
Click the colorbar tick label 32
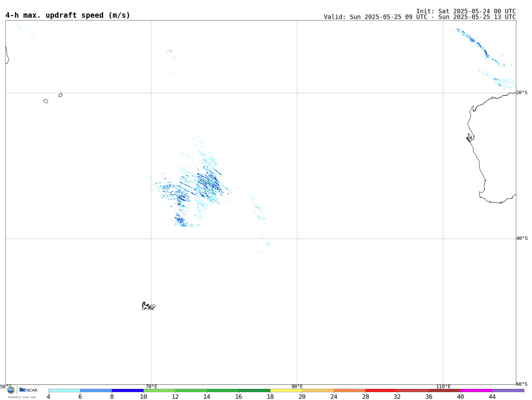pos(397,397)
